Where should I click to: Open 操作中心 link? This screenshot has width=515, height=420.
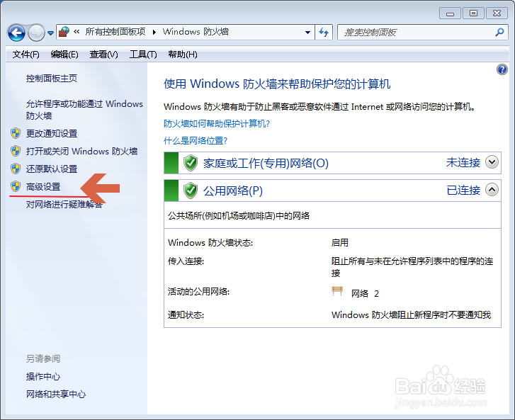coord(43,377)
